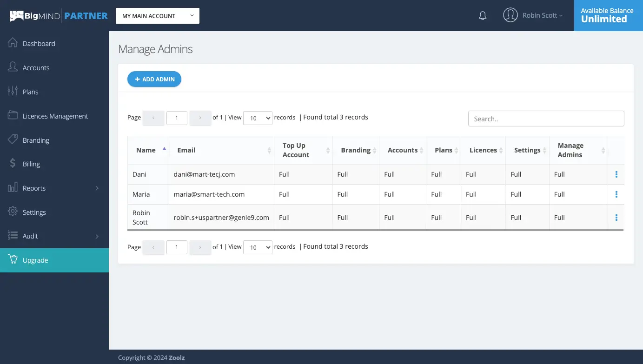643x364 pixels.
Task: Click the ADD ADMIN button
Action: click(154, 79)
